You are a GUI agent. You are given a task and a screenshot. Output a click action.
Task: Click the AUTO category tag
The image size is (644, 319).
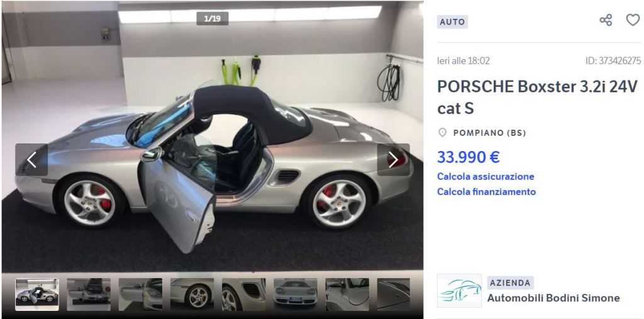coord(452,22)
